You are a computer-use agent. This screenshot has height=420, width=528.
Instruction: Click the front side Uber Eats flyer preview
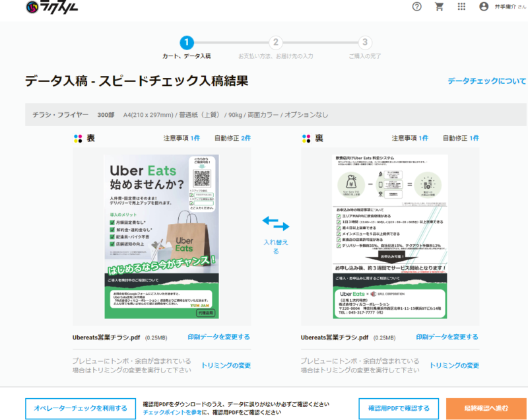click(x=162, y=236)
